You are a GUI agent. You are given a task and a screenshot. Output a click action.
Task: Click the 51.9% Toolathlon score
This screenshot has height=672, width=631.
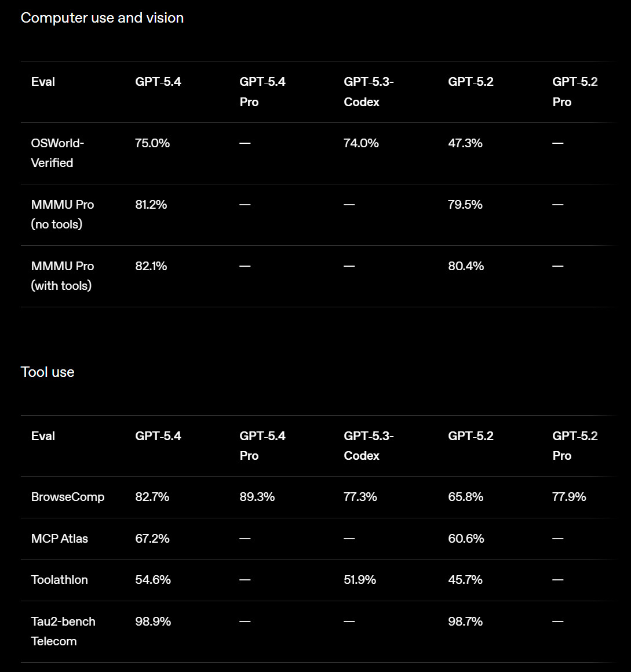click(x=360, y=580)
